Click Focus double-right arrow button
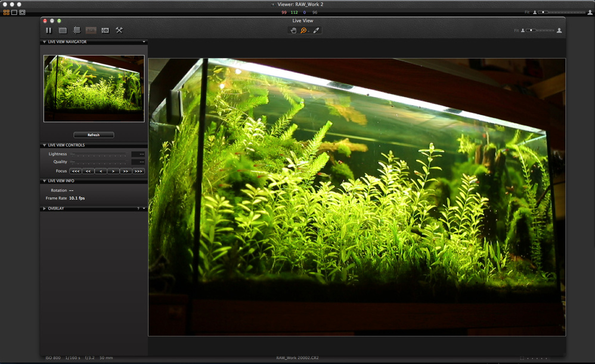Viewport: 595px width, 364px height. [126, 172]
